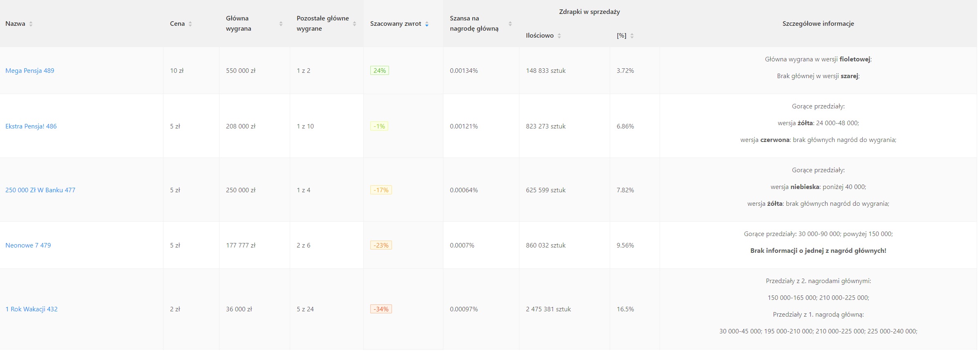Open Neonowe 7 479 scratch card
The width and height of the screenshot is (980, 351).
(28, 245)
